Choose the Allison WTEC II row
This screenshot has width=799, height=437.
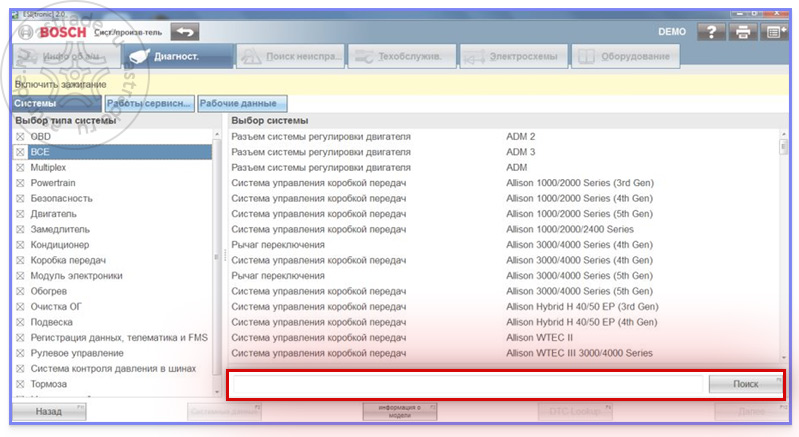503,338
